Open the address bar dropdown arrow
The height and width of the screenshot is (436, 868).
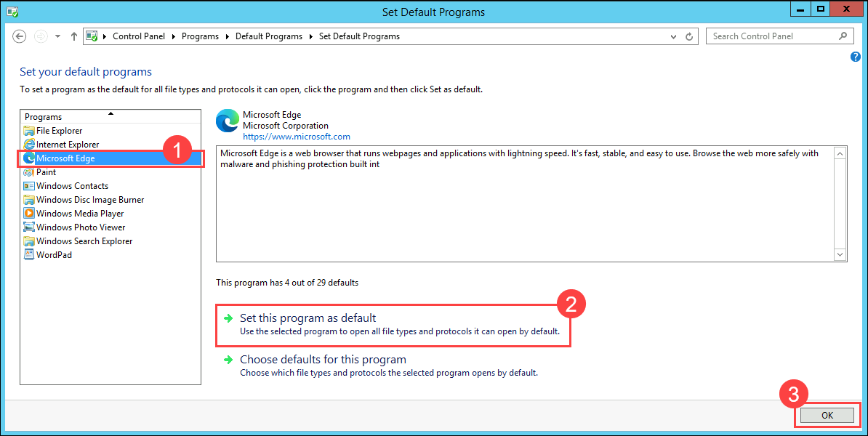click(673, 36)
